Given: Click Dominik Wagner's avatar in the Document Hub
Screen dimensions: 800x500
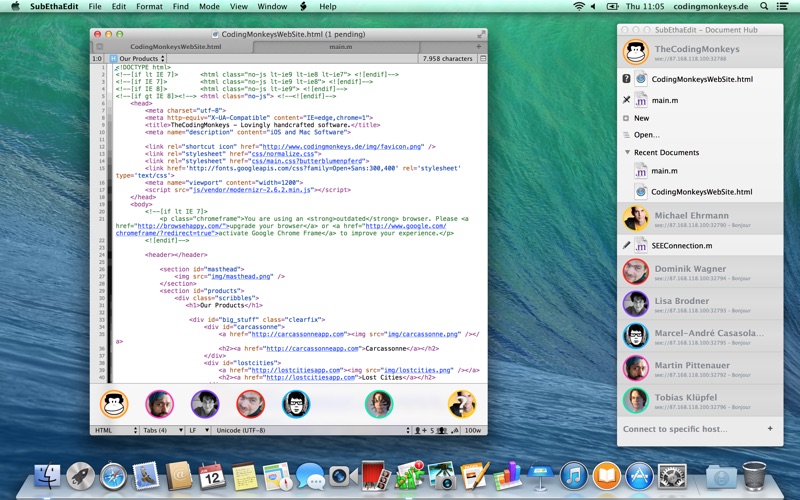Looking at the screenshot, I should coord(636,272).
